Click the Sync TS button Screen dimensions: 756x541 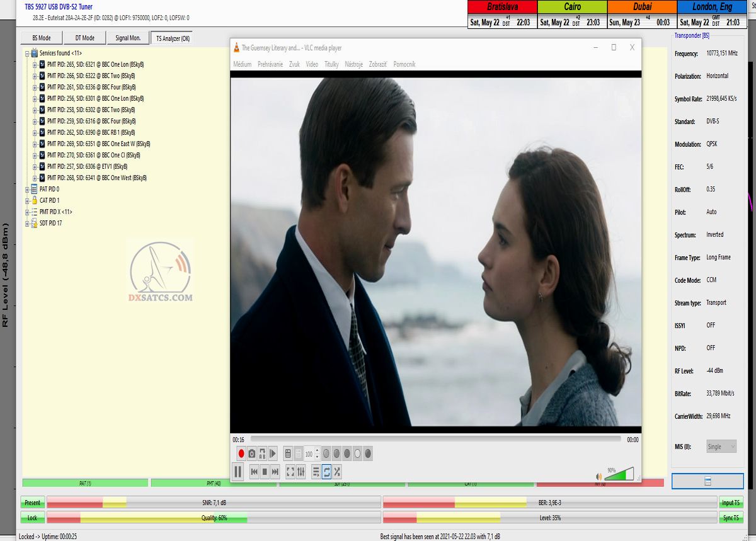731,518
